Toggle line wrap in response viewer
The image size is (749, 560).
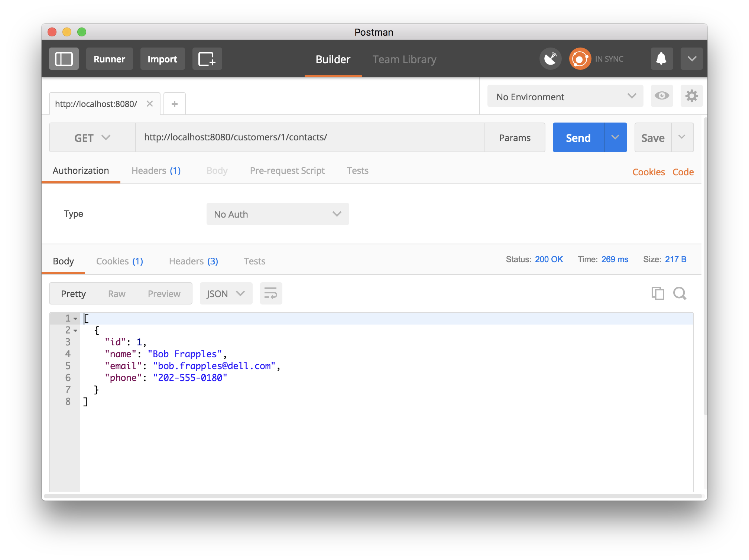coord(271,293)
